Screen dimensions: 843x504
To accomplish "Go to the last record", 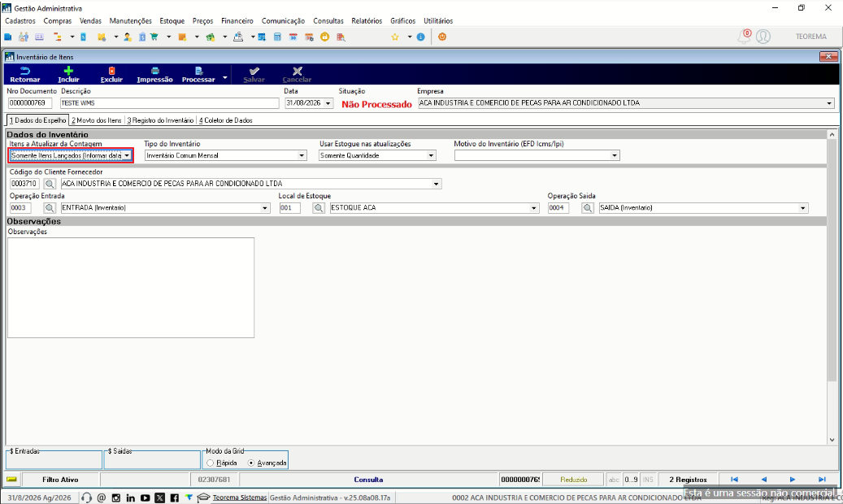I will point(822,480).
